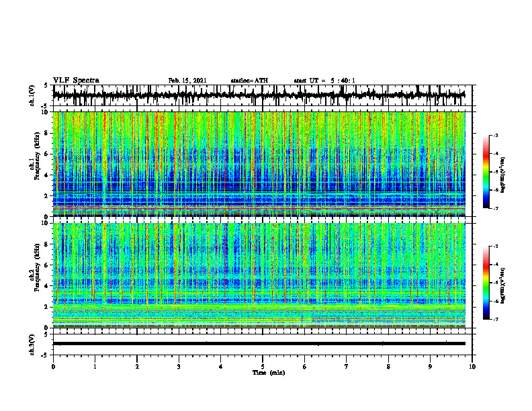Click time axis tick label "2"
The width and height of the screenshot is (532, 411).
coord(137,367)
